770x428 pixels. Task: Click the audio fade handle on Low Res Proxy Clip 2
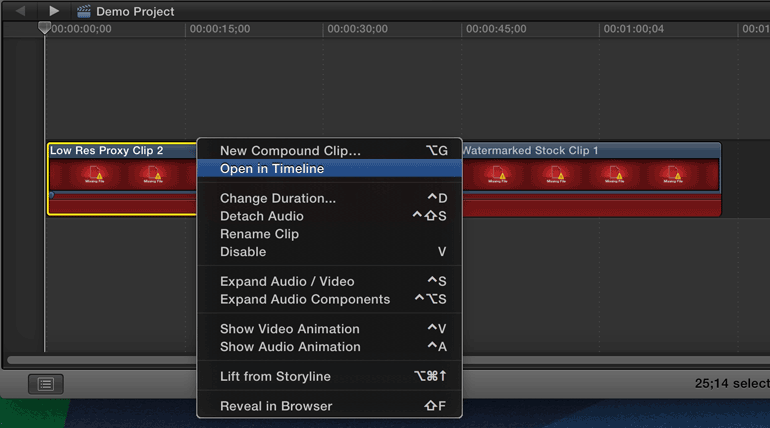pos(52,195)
